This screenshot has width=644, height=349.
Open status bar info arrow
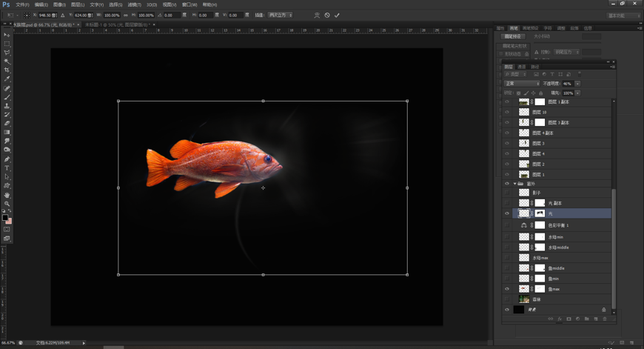[84, 343]
